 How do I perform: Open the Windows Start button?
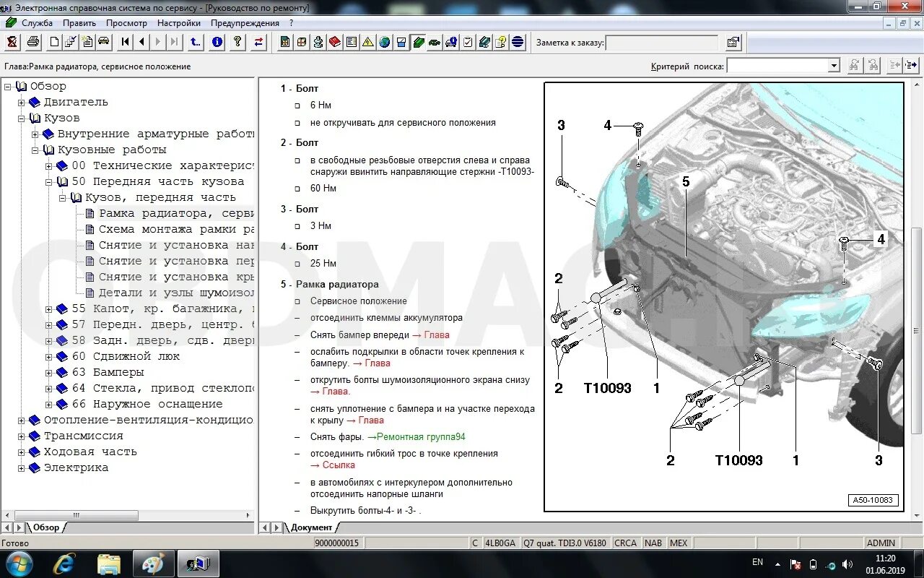pyautogui.click(x=19, y=564)
